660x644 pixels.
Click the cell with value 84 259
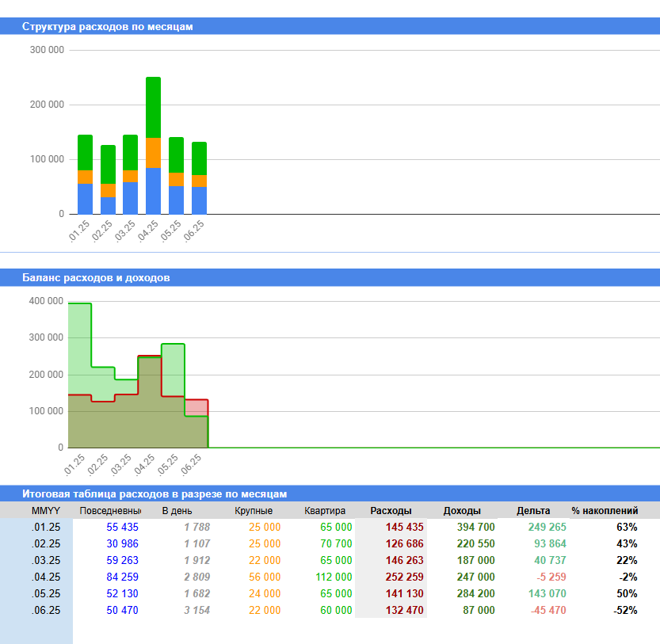tap(123, 577)
